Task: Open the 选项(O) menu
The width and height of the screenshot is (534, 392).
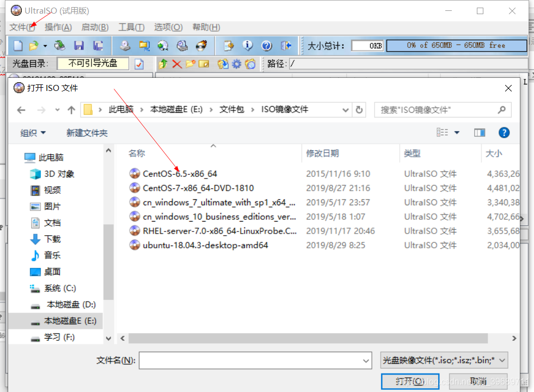Action: 168,27
